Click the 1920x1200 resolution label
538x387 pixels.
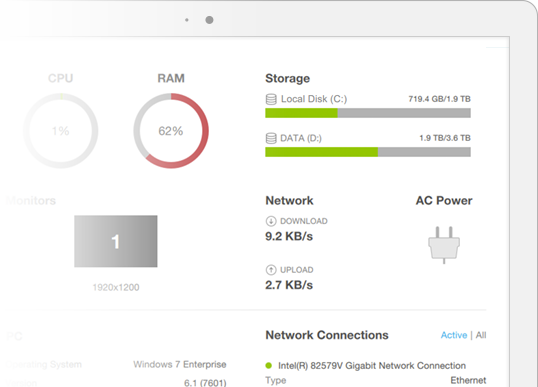tap(116, 287)
